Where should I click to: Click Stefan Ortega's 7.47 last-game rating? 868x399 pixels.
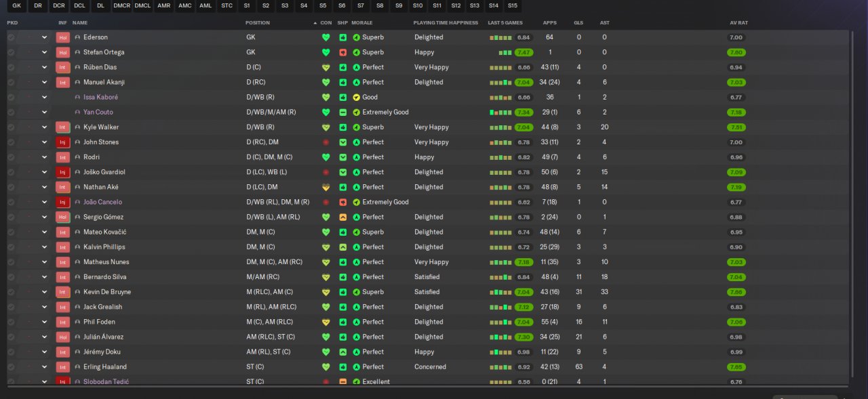click(x=524, y=52)
